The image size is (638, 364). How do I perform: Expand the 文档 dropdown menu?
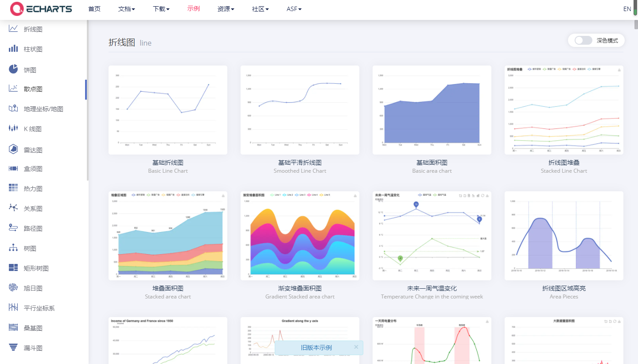127,9
